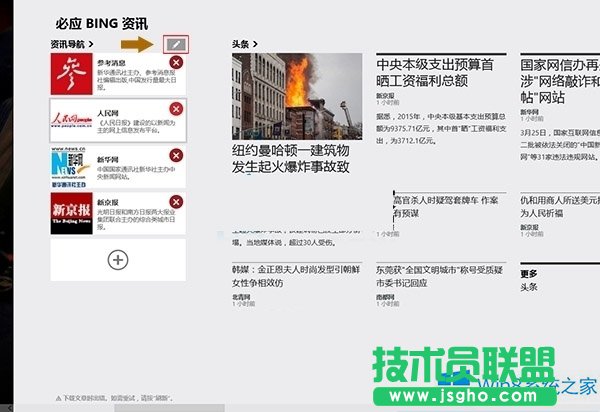Open the burning building photo story
The height and width of the screenshot is (412, 600).
coord(297,96)
